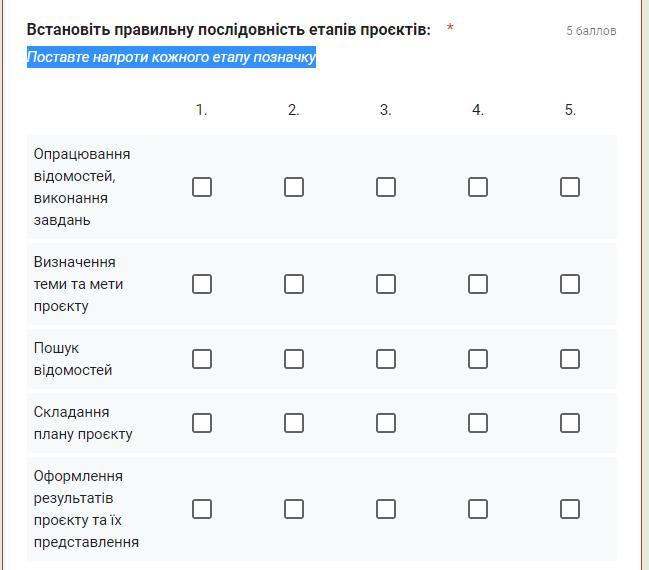Image resolution: width=649 pixels, height=570 pixels.
Task: Check column 5 for Оформлення результатів row
Action: 570,509
